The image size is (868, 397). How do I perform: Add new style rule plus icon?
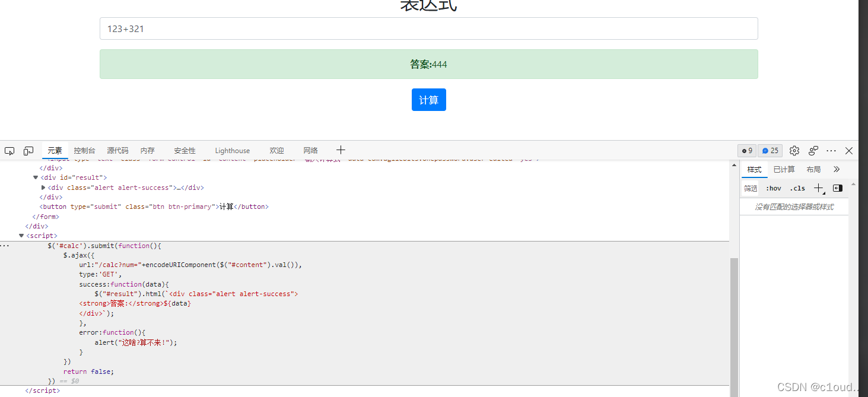click(819, 188)
